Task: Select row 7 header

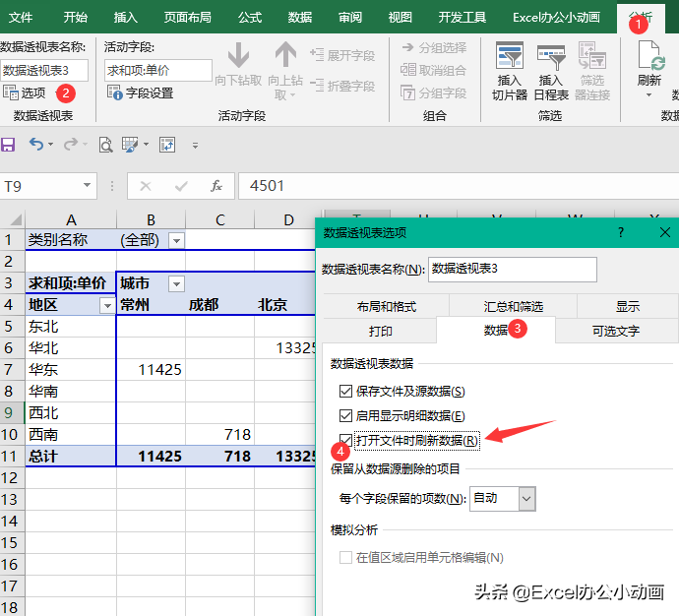Action: click(12, 370)
